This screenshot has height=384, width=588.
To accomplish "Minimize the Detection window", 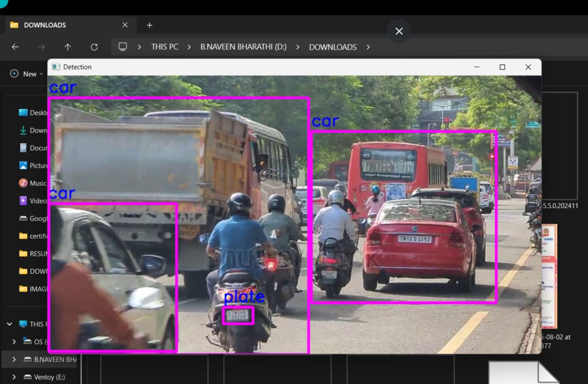I will click(476, 67).
